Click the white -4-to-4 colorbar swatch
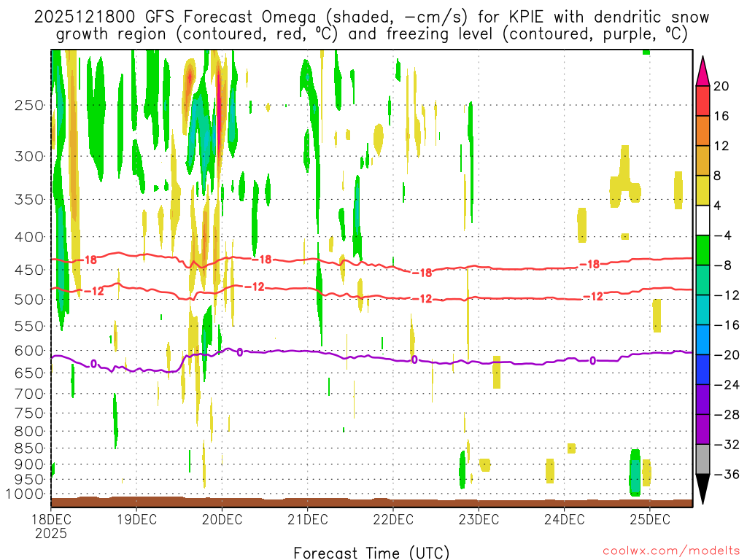 pyautogui.click(x=703, y=220)
